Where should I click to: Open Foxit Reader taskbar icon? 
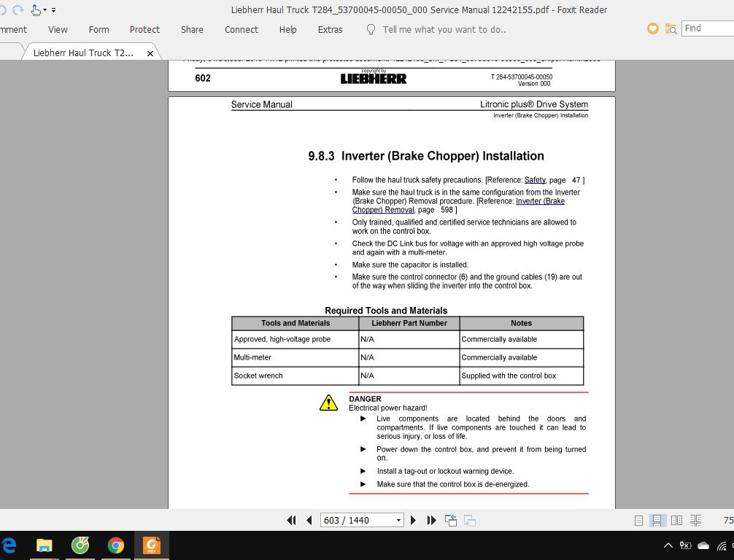[x=152, y=545]
